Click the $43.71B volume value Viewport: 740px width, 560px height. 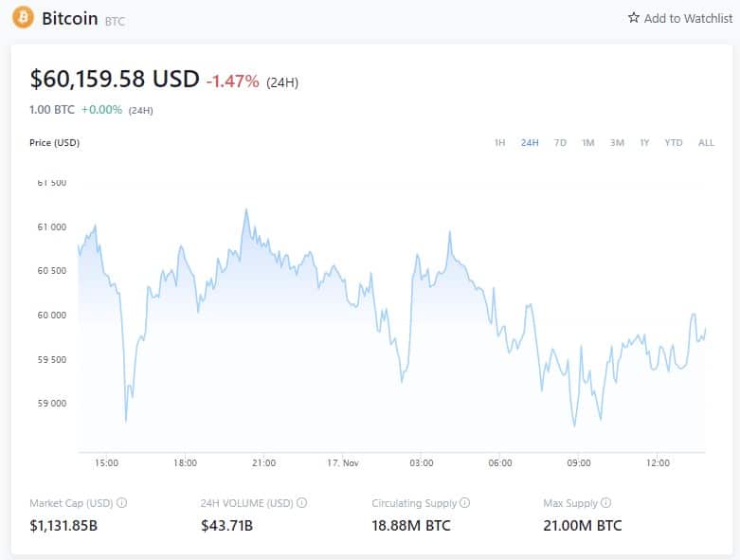pyautogui.click(x=226, y=526)
